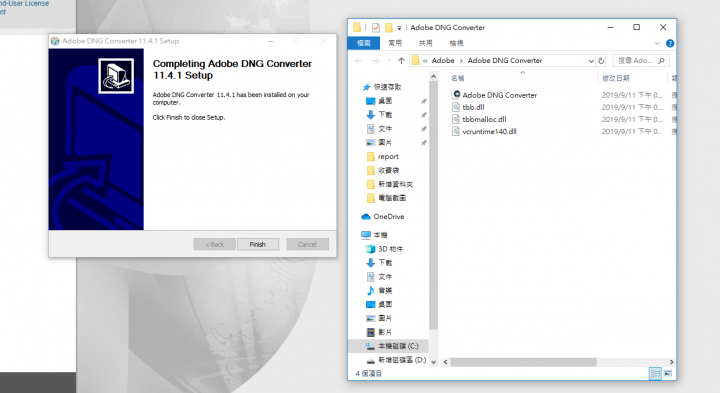Click the installer logo image in Setup
Viewport: 720px width, 393px height.
point(116,76)
